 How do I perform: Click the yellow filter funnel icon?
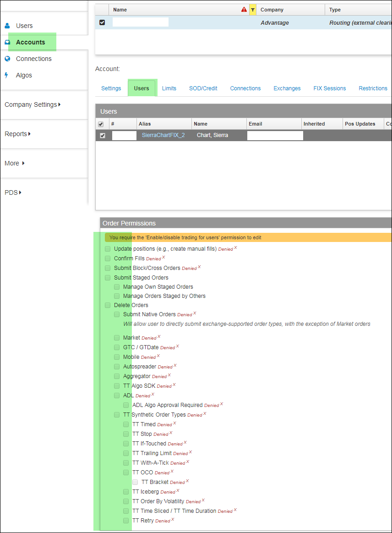[x=253, y=10]
